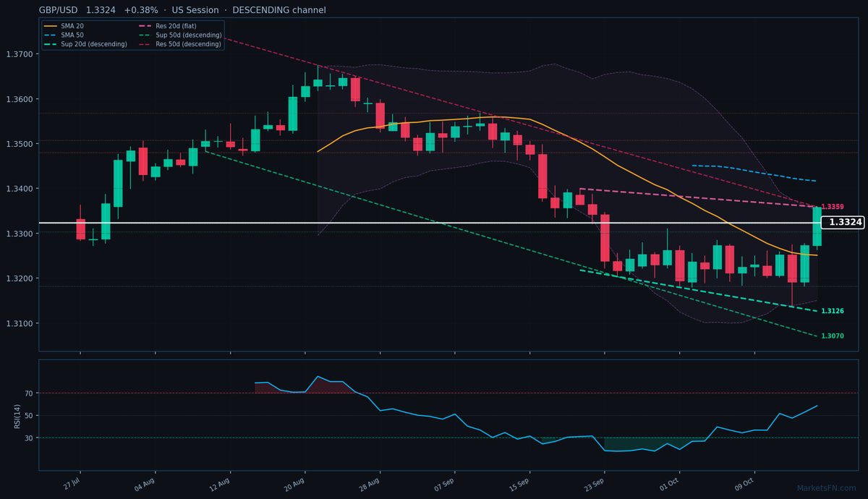
Task: Select the SMA 50 legend entry
Action: click(x=62, y=35)
